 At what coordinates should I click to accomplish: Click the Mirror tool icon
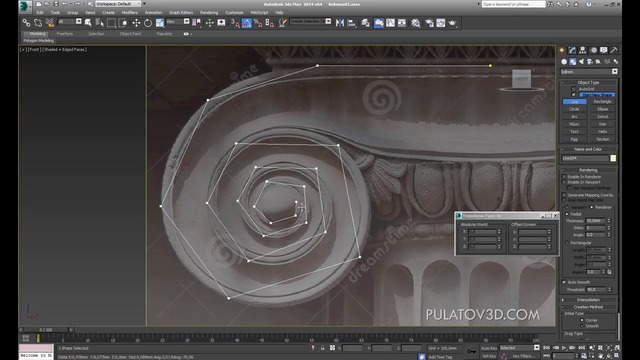point(340,23)
